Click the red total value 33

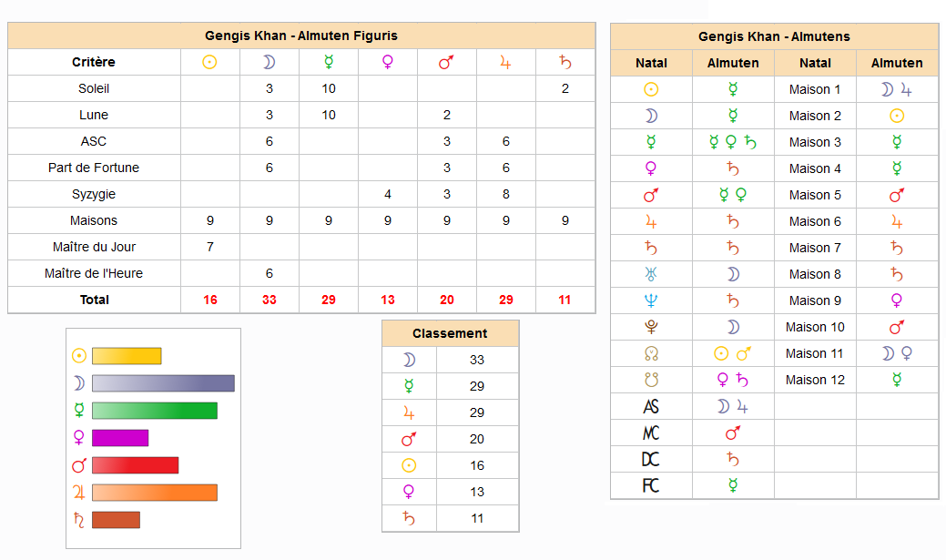click(270, 300)
